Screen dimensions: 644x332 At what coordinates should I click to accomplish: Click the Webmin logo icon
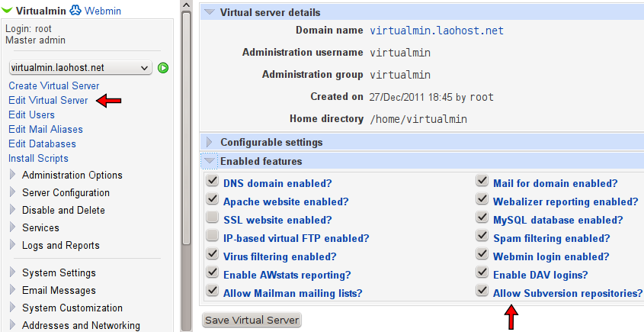pyautogui.click(x=75, y=10)
